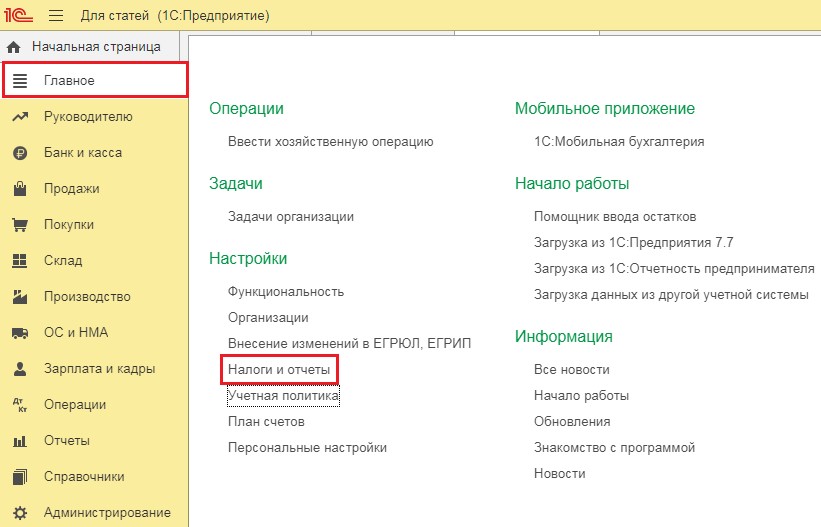Open the План счетов link
Image resolution: width=821 pixels, height=527 pixels.
point(266,422)
